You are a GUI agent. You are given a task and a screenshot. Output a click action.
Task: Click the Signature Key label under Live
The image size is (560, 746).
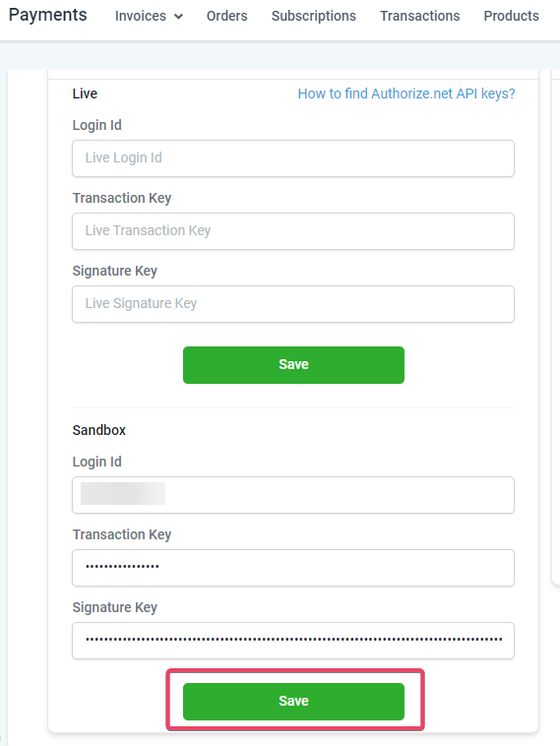pyautogui.click(x=115, y=271)
